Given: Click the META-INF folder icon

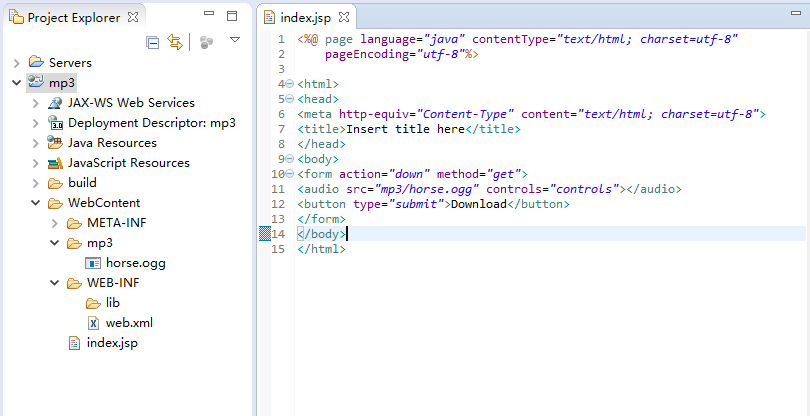Looking at the screenshot, I should pos(74,223).
